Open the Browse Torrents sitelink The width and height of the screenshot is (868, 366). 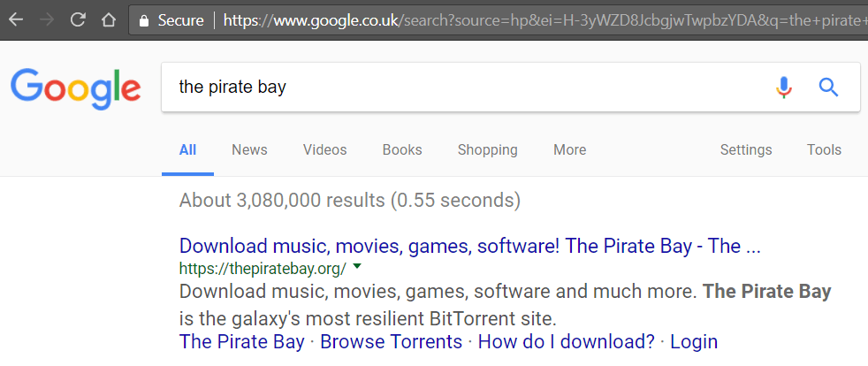pyautogui.click(x=391, y=341)
